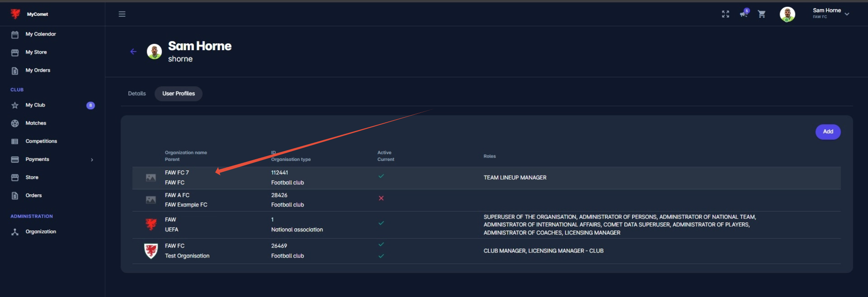Viewport: 868px width, 297px height.
Task: Open My Store in sidebar
Action: (x=36, y=52)
